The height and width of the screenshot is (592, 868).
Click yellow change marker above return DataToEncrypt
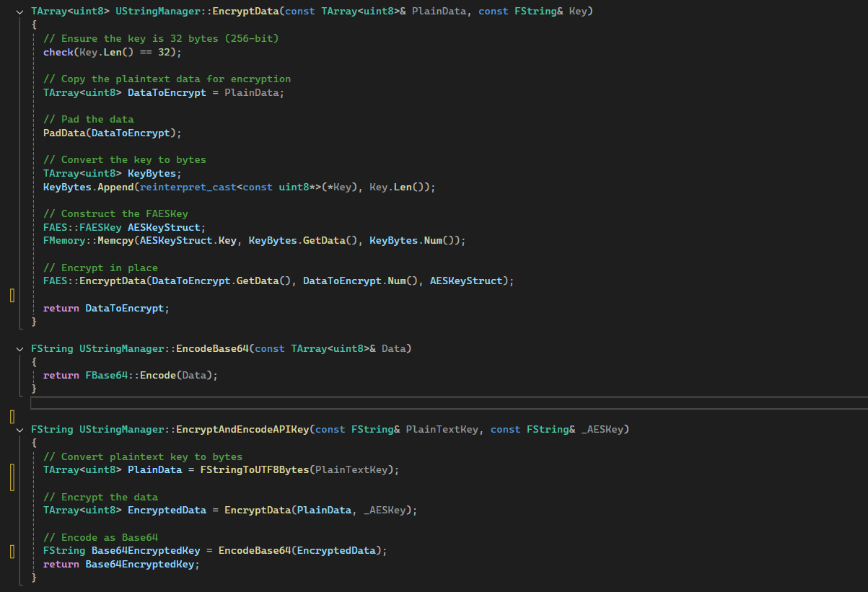tap(12, 295)
